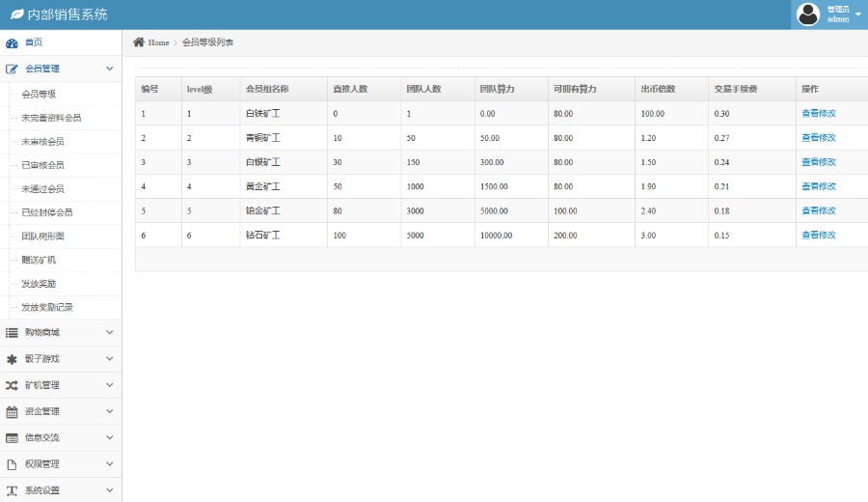Click the 矿机管理 shuffle icon

click(12, 385)
